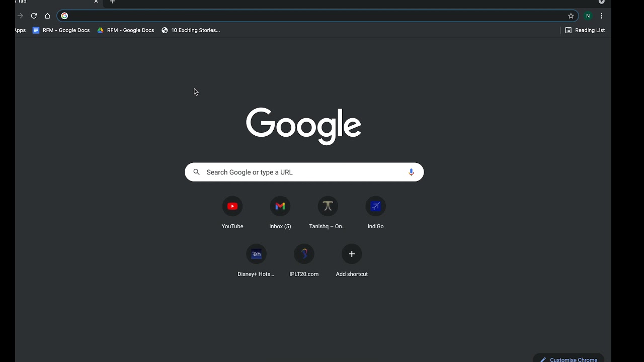Click Add shortcut plus button
The height and width of the screenshot is (362, 644).
[352, 254]
